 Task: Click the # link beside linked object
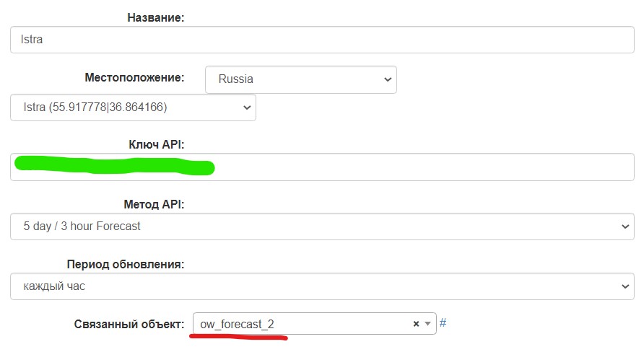pyautogui.click(x=443, y=323)
